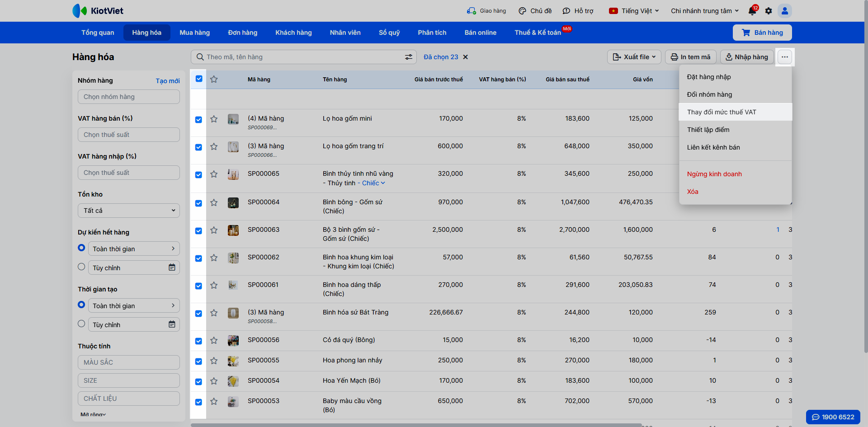
Task: Select Ngừng kinh doanh from the menu
Action: click(714, 174)
